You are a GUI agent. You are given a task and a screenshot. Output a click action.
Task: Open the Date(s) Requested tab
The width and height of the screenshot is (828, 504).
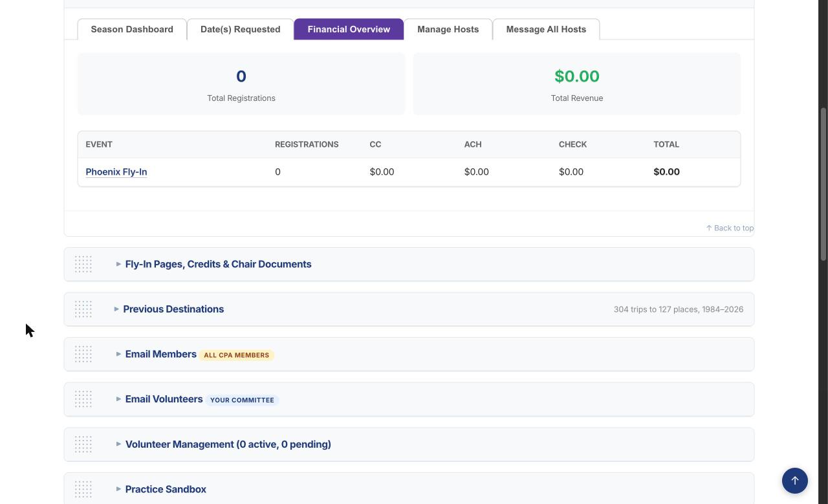[240, 29]
